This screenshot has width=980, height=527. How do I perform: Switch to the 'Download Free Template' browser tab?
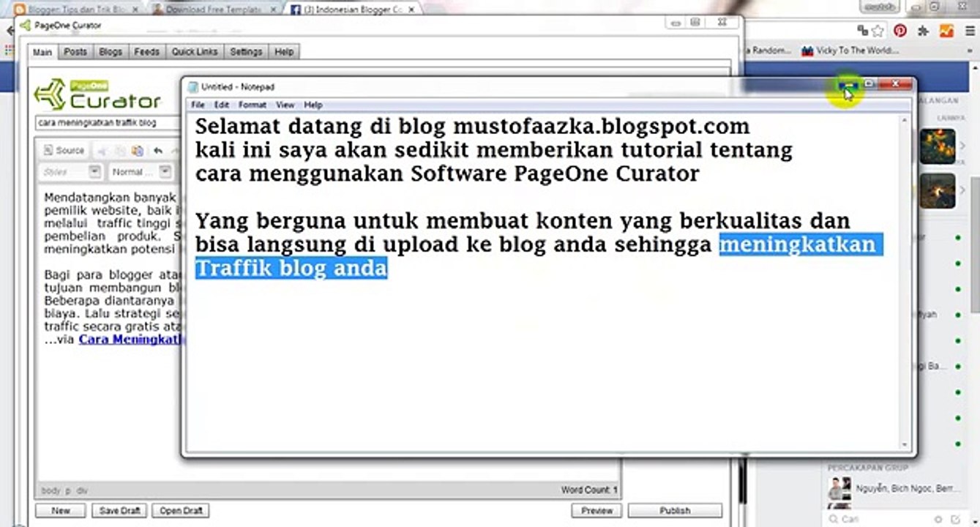(212, 10)
